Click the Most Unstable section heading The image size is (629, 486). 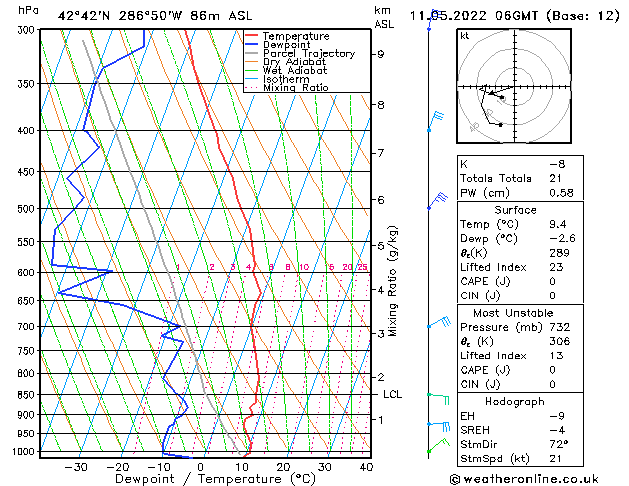point(513,313)
